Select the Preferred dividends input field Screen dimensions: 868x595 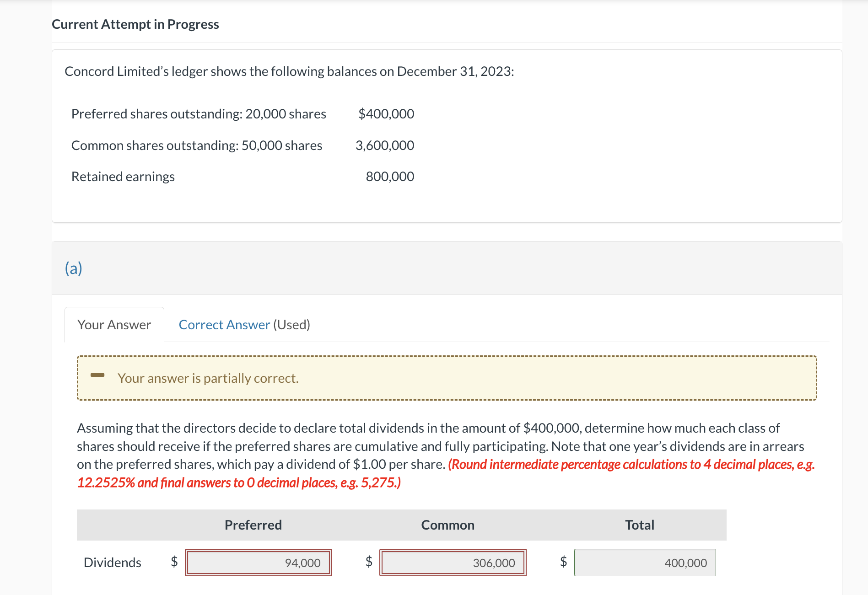click(258, 563)
